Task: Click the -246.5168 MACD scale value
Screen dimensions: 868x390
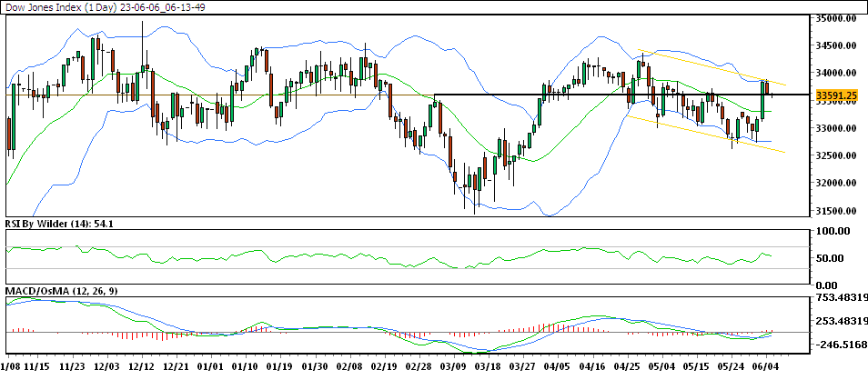Action: pyautogui.click(x=842, y=345)
